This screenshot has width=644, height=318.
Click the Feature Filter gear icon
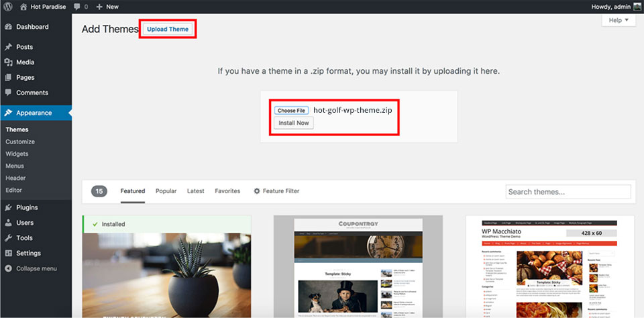[257, 191]
